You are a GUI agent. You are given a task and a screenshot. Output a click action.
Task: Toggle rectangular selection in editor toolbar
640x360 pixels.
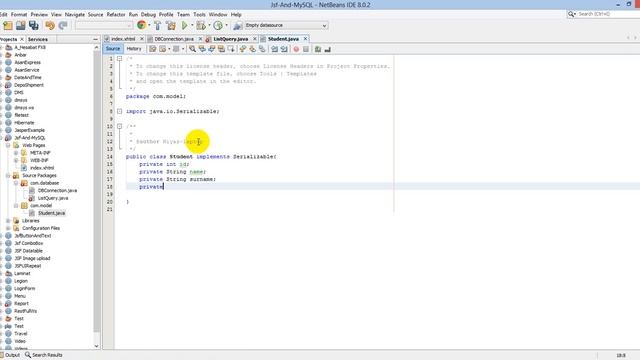click(x=231, y=49)
